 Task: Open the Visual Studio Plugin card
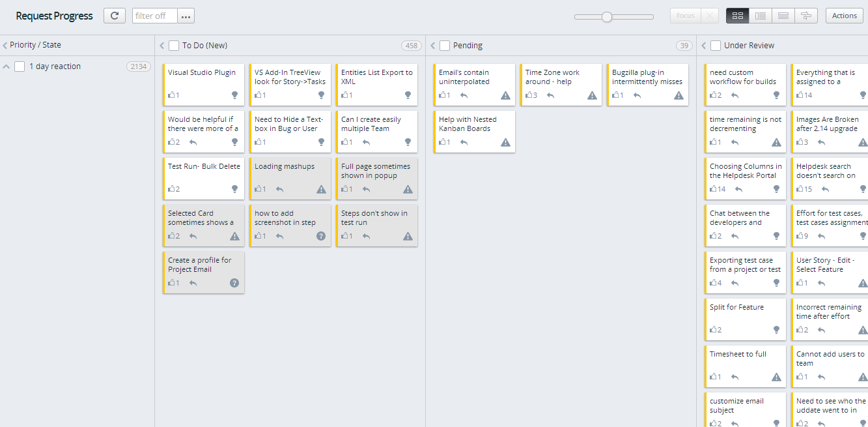coord(202,73)
